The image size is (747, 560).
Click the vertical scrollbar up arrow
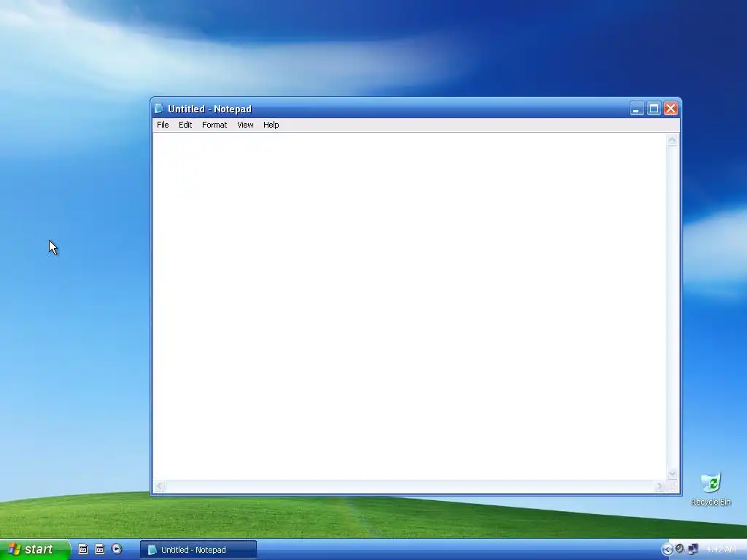pyautogui.click(x=672, y=140)
